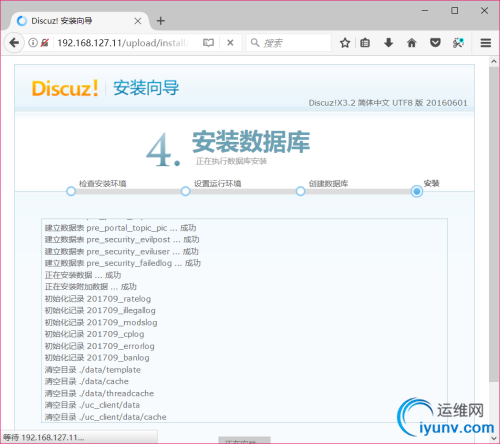Click the page vertical scrollbar thumb
This screenshot has height=444, width=500.
494,224
